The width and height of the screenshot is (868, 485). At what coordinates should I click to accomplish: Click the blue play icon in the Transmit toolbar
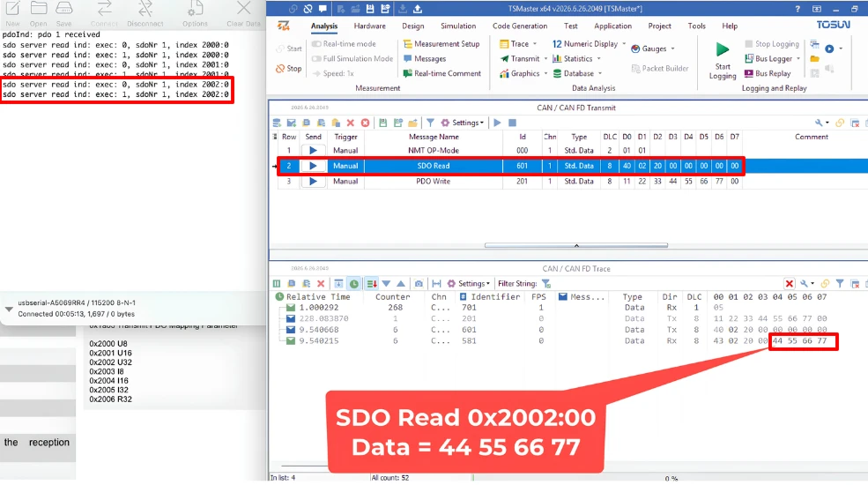coord(497,123)
